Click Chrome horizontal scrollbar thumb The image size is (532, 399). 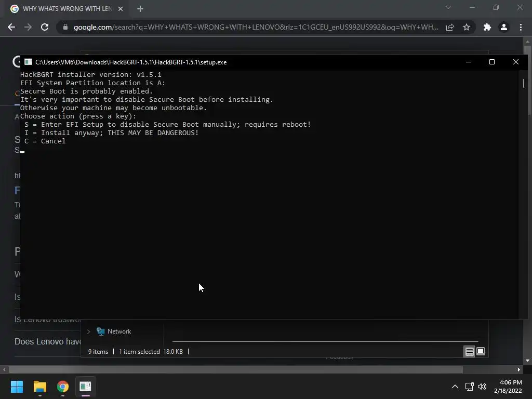click(235, 369)
